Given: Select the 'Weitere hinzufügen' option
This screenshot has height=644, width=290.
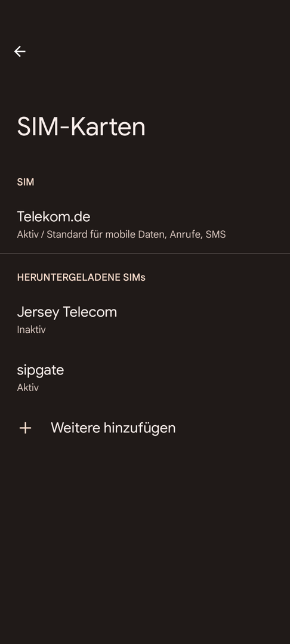Looking at the screenshot, I should tap(145, 428).
